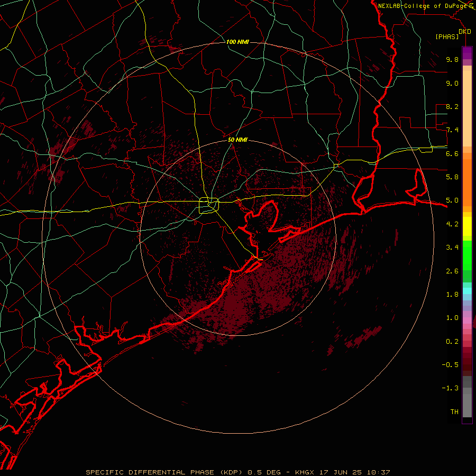Click the "2.6" scale value
Screen dimensions: 476x476
click(x=452, y=271)
